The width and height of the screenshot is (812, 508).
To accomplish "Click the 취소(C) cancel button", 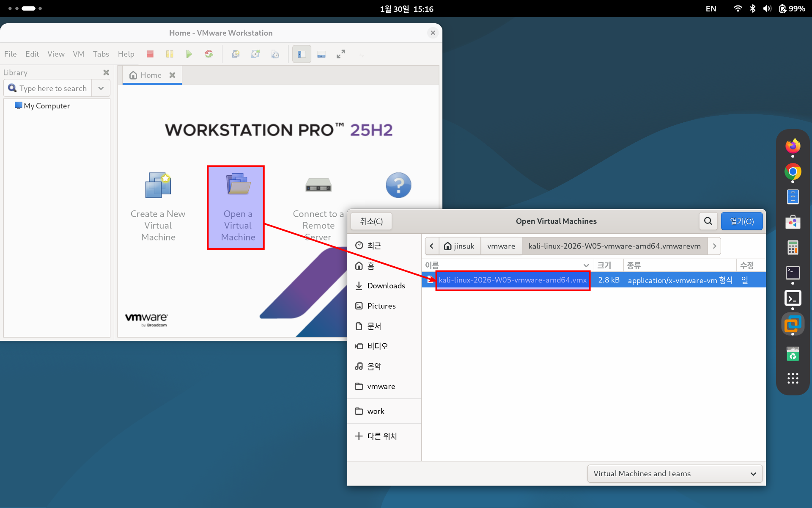I will [x=371, y=221].
